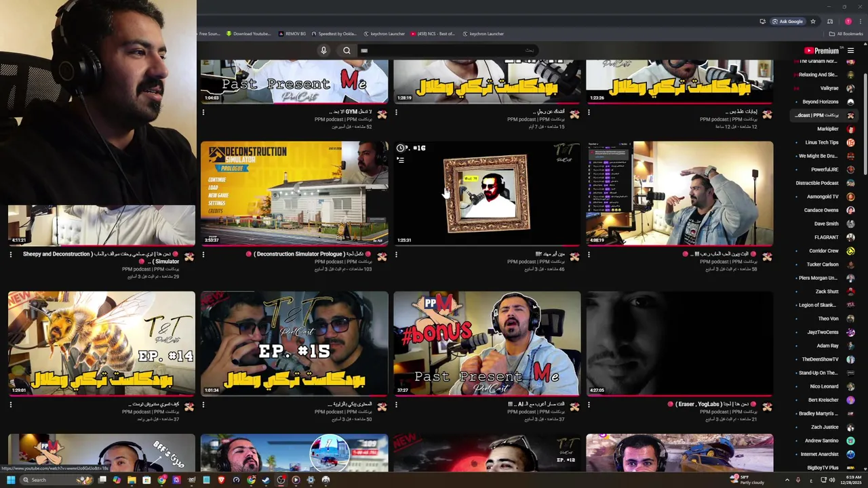This screenshot has height=488, width=868.
Task: Click the YouTube search magnifier button
Action: tap(347, 50)
